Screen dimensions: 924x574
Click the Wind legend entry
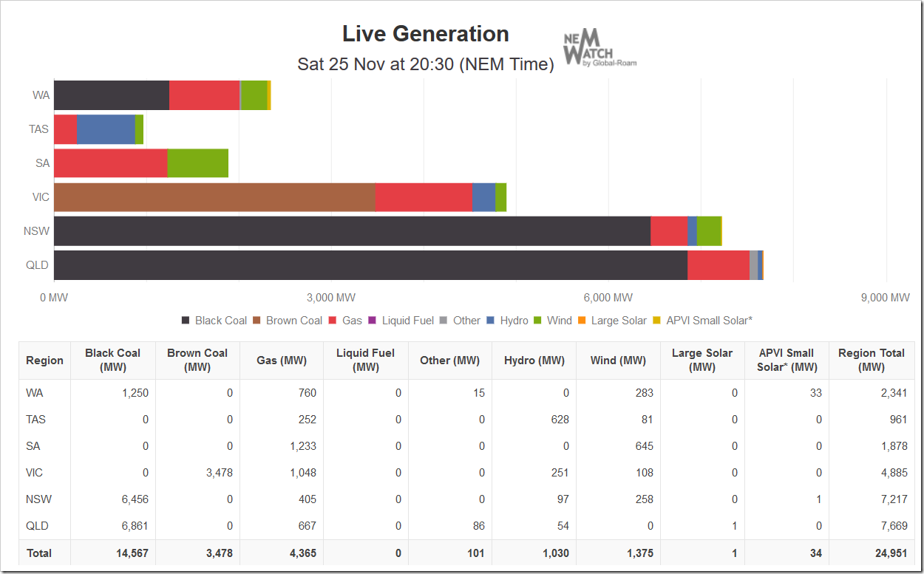pos(553,321)
